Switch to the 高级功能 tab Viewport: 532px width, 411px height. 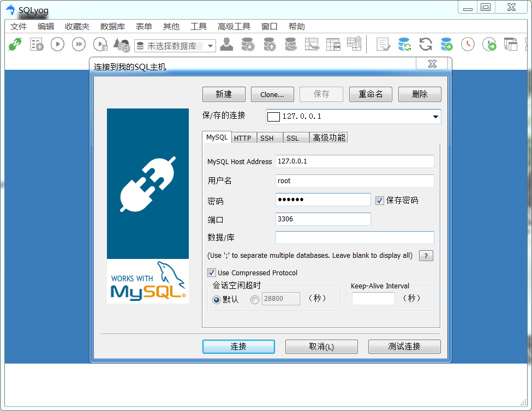click(329, 137)
